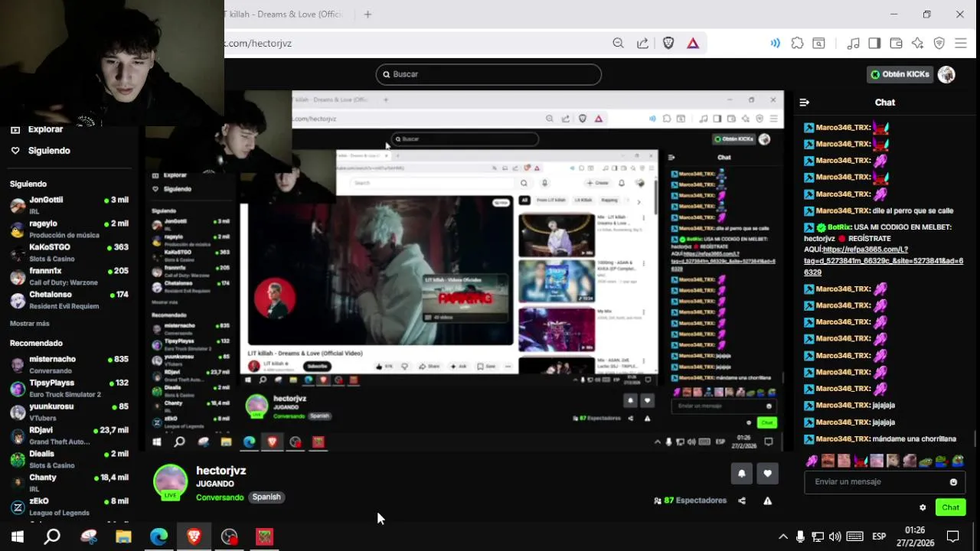980x551 pixels.
Task: Open File Explorer from taskbar
Action: (x=123, y=536)
